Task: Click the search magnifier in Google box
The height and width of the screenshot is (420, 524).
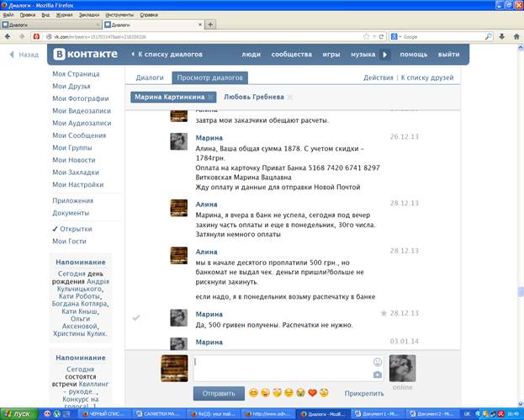Action: (x=488, y=37)
